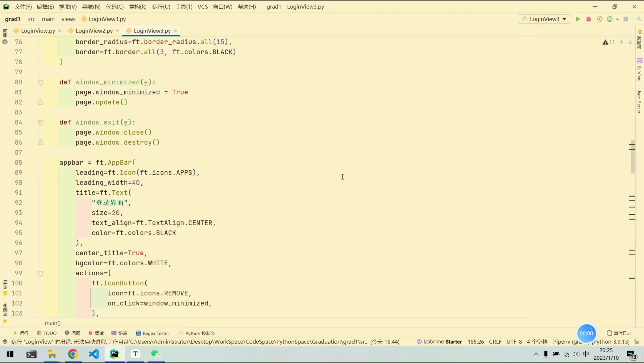Open the 重构(R) menu
The width and height of the screenshot is (644, 363).
[x=138, y=7]
